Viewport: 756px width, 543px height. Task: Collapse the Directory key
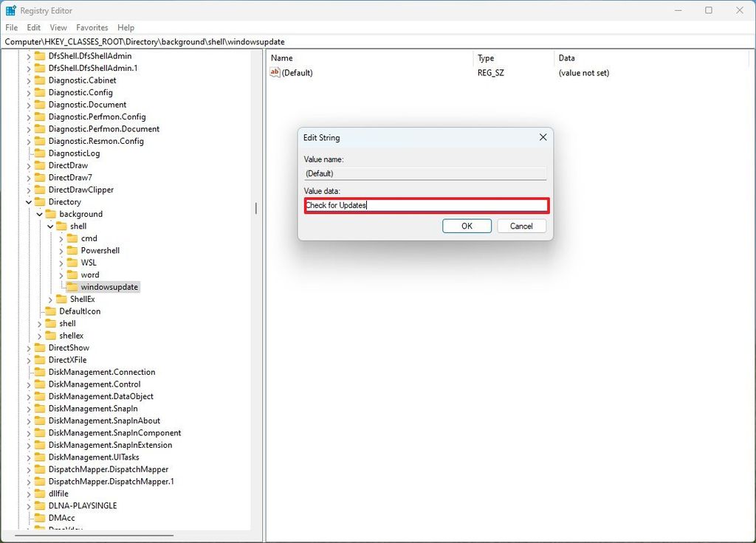28,201
